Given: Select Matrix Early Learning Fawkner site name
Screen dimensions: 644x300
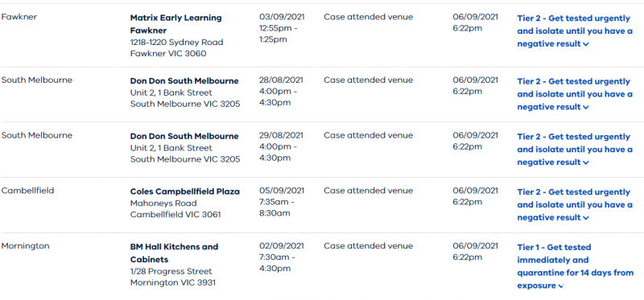Looking at the screenshot, I should pyautogui.click(x=175, y=24).
